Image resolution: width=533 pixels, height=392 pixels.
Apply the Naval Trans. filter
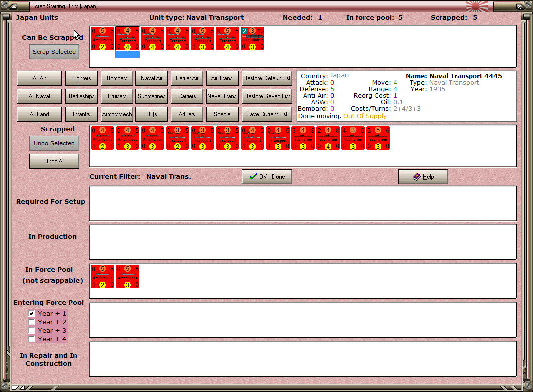222,96
